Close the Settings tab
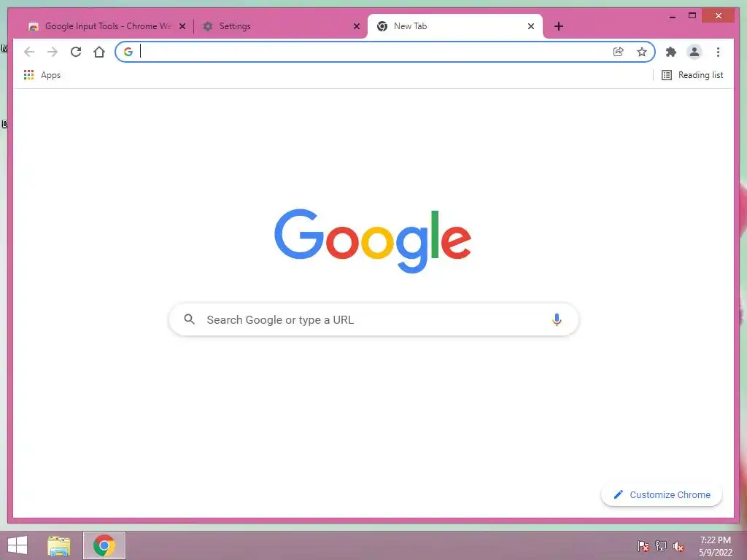The height and width of the screenshot is (560, 747). click(356, 26)
